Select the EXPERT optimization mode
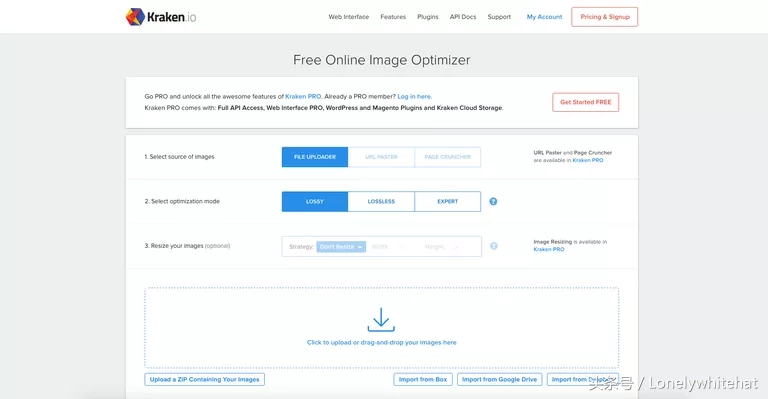 [x=448, y=201]
